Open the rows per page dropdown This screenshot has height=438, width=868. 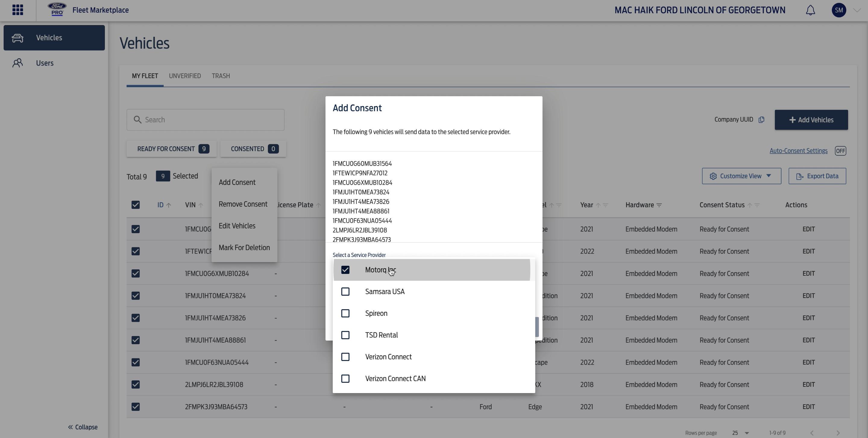(x=740, y=433)
